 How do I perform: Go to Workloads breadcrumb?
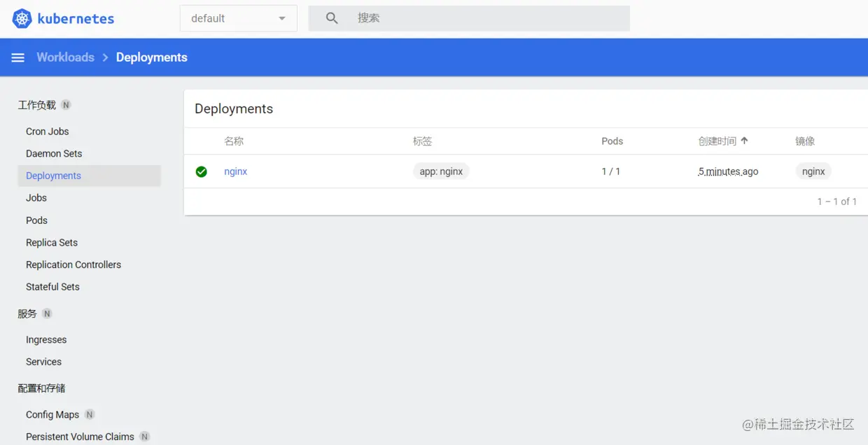[65, 57]
